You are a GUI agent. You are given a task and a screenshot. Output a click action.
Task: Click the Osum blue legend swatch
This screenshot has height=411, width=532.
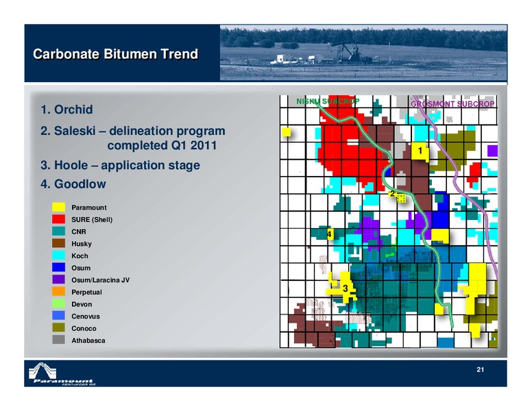[59, 268]
